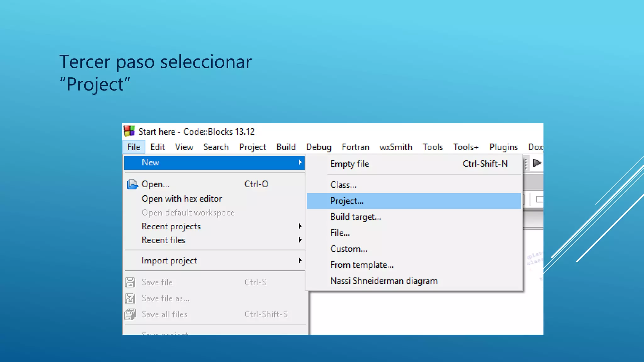The height and width of the screenshot is (362, 644).
Task: Click the Code::Blocks logo in title bar
Action: 129,131
